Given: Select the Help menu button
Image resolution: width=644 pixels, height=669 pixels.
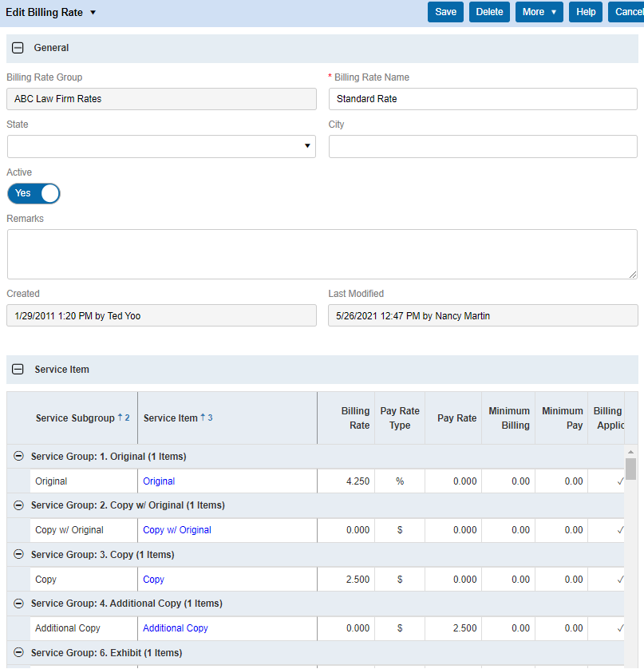Looking at the screenshot, I should 585,12.
